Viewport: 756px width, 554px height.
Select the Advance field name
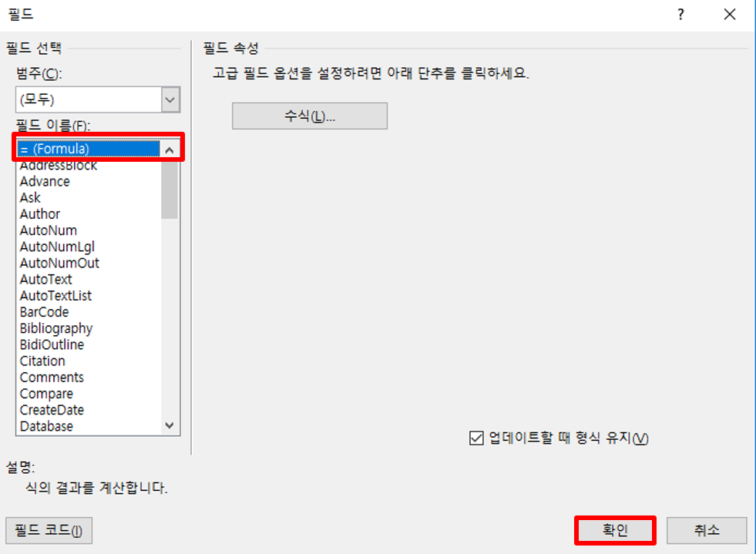click(45, 182)
